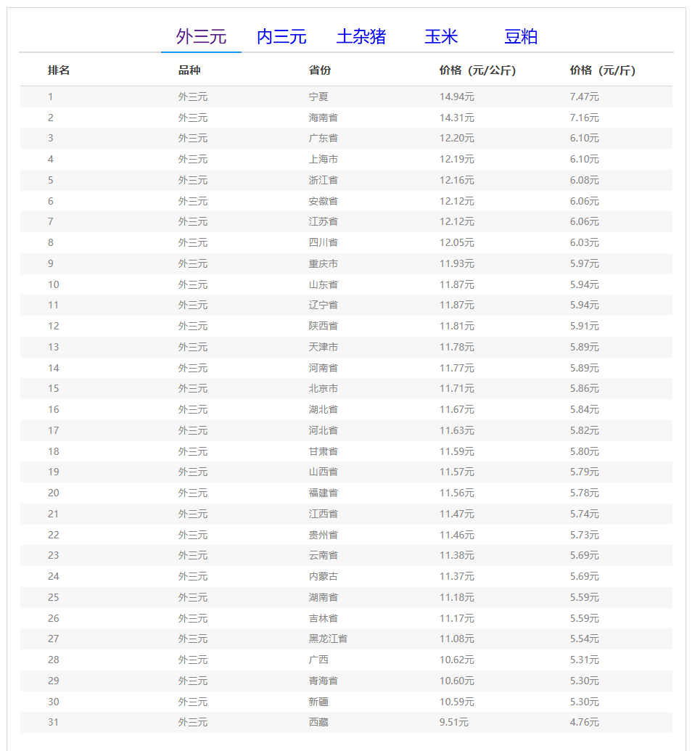Open the 豆粕 price tab
This screenshot has width=700, height=751.
(521, 37)
